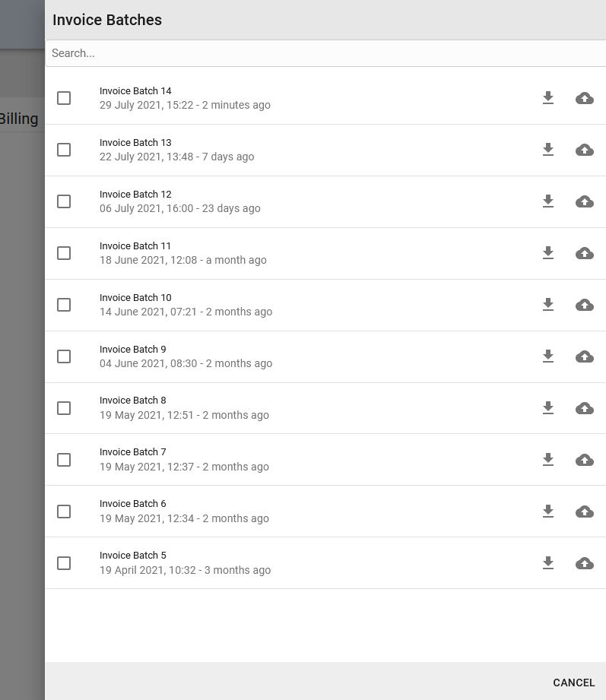Image resolution: width=606 pixels, height=700 pixels.
Task: Click cloud upload icon for Invoice Batch 11
Action: 585,253
